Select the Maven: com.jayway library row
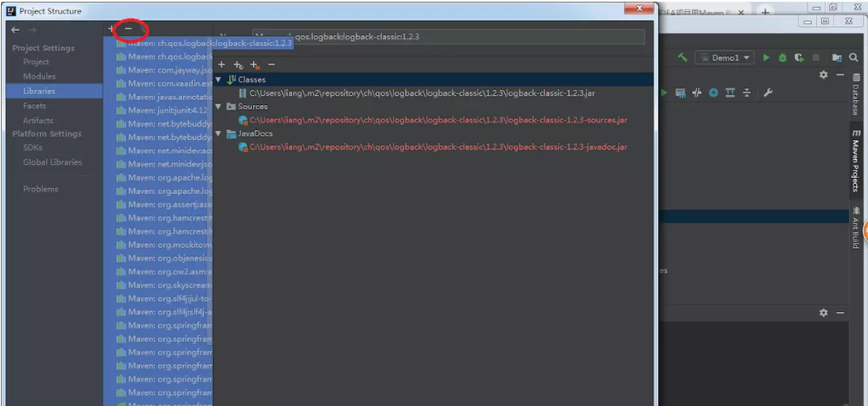 pyautogui.click(x=158, y=70)
